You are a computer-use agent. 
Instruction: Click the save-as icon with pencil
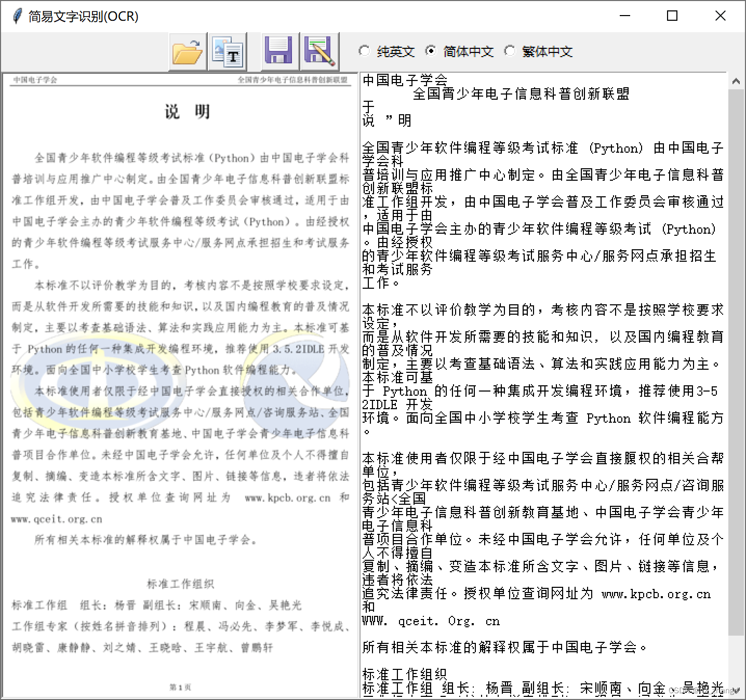click(x=320, y=51)
